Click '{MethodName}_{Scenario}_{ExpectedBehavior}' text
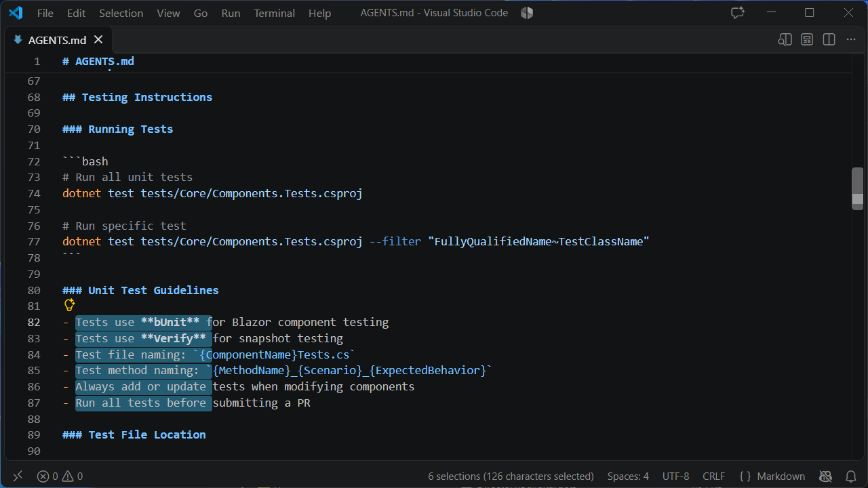This screenshot has width=868, height=488. click(350, 370)
